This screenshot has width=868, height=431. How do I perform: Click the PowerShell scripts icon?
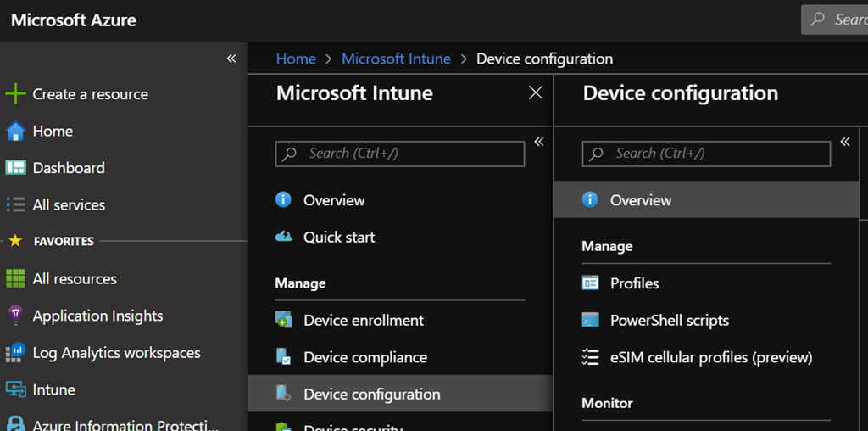[591, 321]
